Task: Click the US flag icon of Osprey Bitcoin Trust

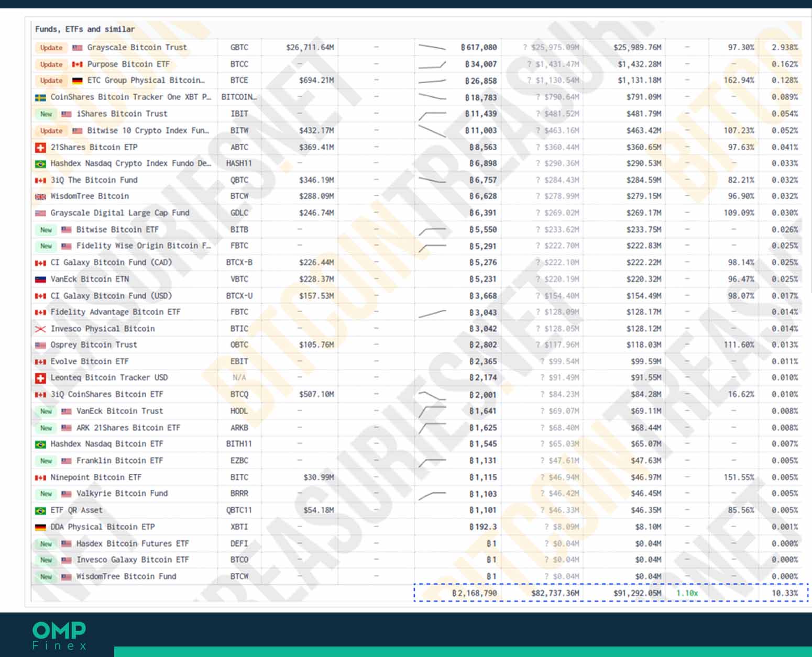Action: click(x=40, y=345)
